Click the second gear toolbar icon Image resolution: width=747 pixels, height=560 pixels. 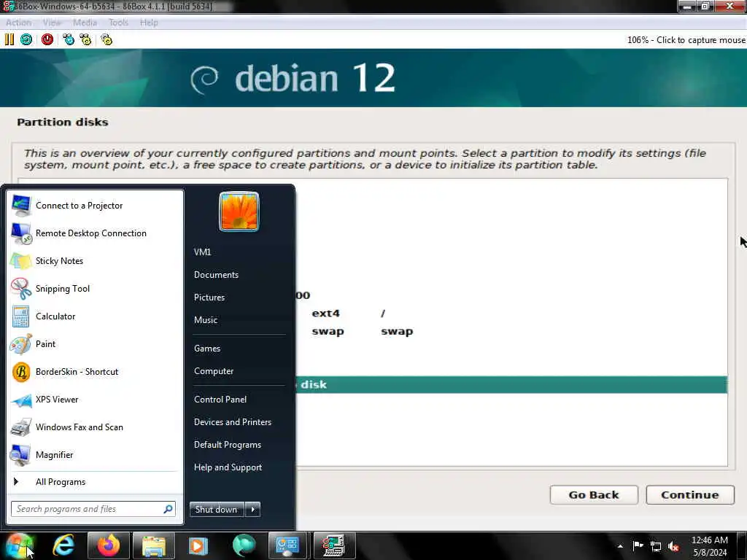86,39
